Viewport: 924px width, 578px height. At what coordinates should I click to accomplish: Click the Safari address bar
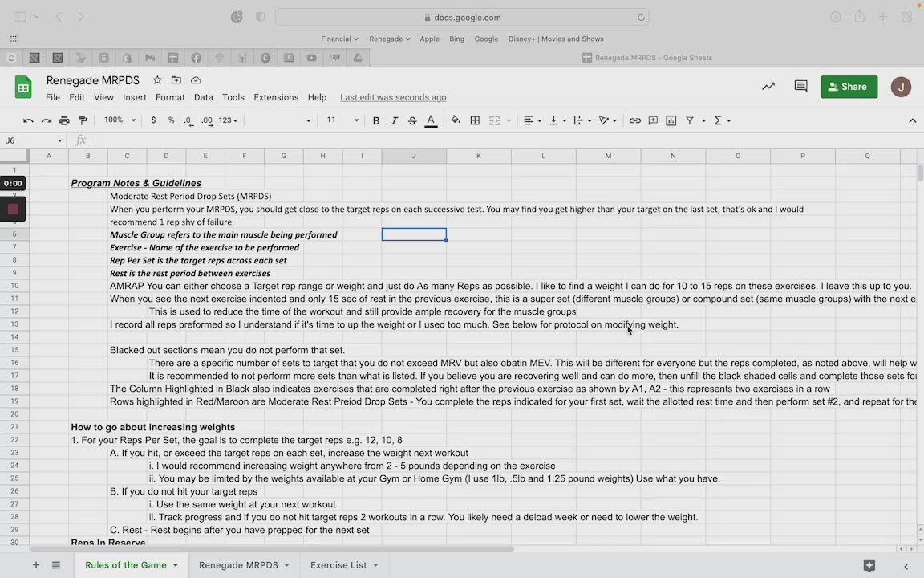(x=462, y=17)
